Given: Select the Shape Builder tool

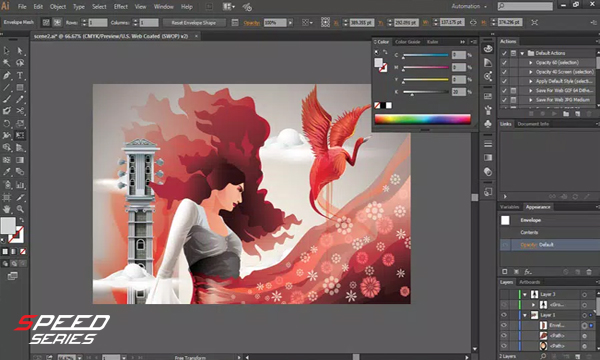Looking at the screenshot, I should [7, 147].
